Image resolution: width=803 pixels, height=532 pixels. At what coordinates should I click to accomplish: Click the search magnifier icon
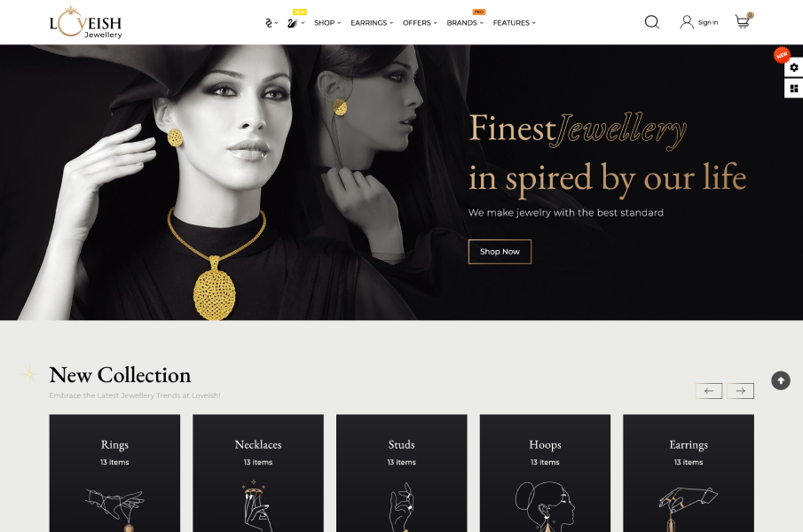coord(651,22)
